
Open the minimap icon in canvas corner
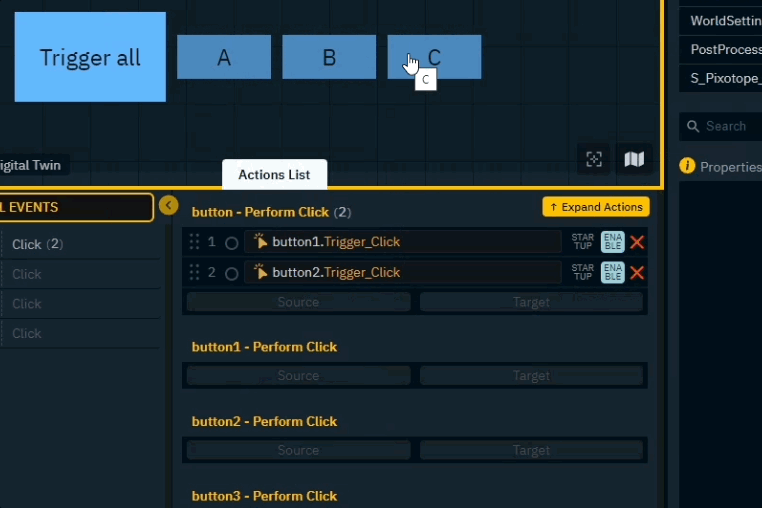click(633, 159)
